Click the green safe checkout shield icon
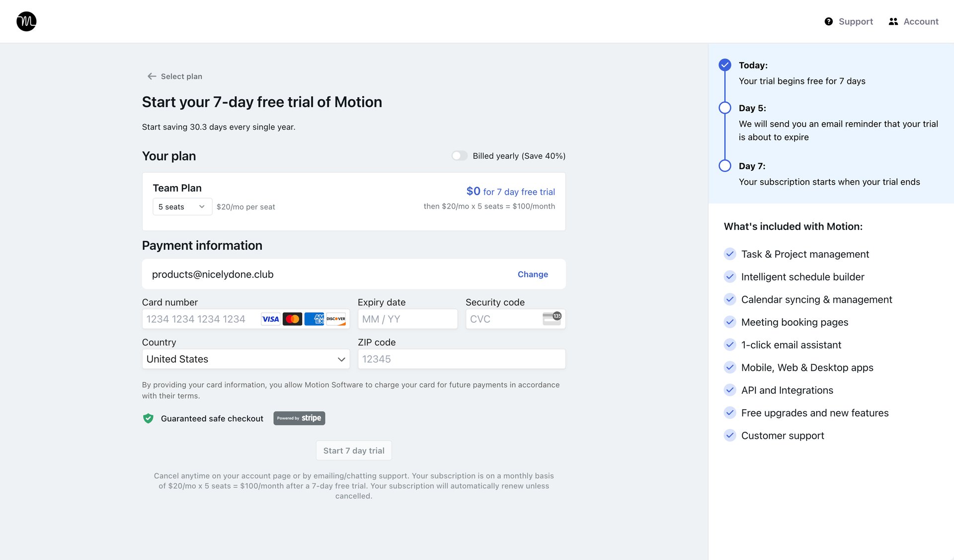This screenshot has width=954, height=560. pyautogui.click(x=148, y=419)
